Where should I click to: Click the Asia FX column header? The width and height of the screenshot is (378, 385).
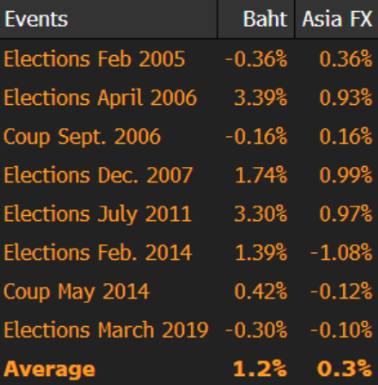point(337,19)
